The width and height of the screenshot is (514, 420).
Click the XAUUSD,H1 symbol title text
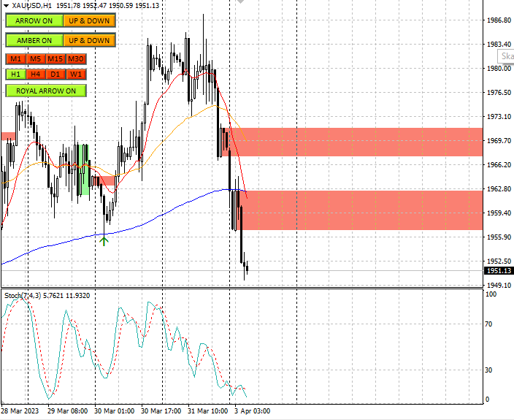32,6
